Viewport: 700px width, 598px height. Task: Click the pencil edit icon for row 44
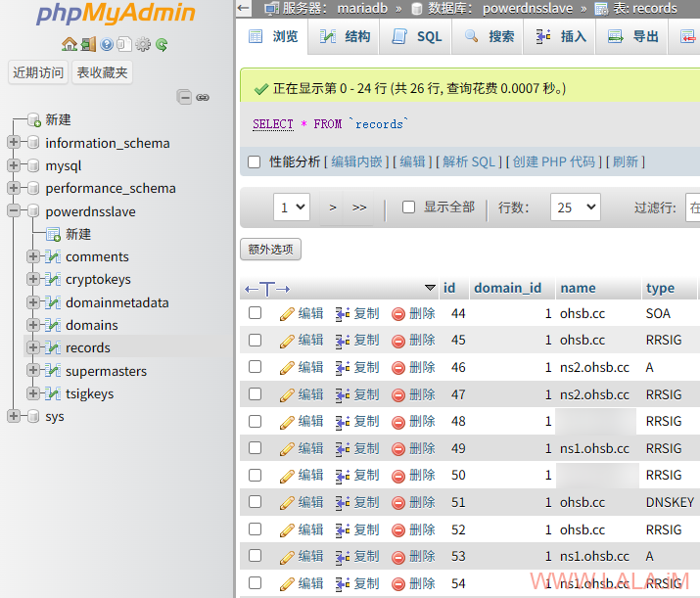pos(287,313)
